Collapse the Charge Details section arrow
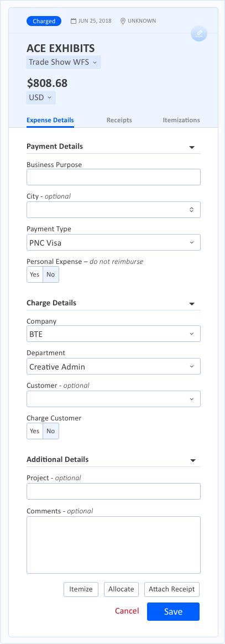 pyautogui.click(x=192, y=304)
